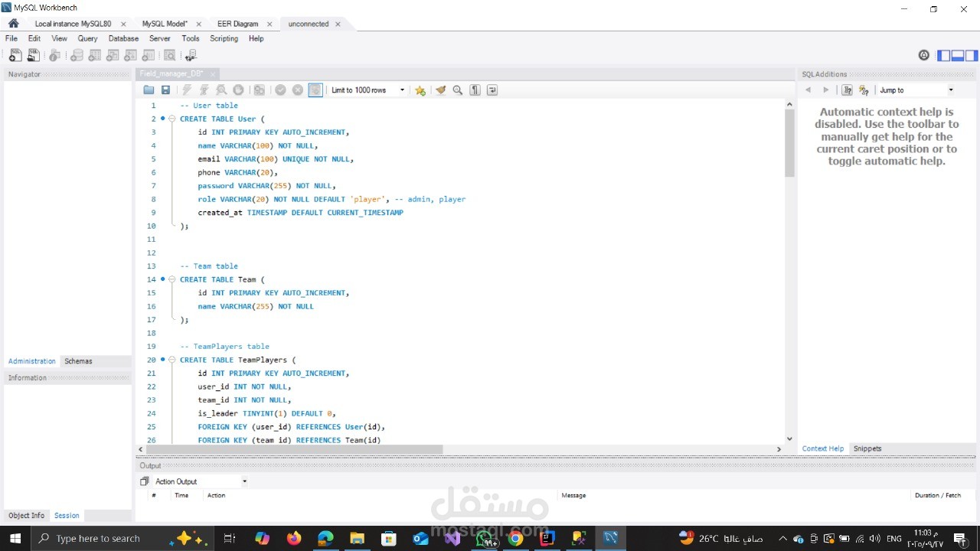Click the SQL Additions forward arrow
This screenshot has width=980, height=551.
click(825, 90)
